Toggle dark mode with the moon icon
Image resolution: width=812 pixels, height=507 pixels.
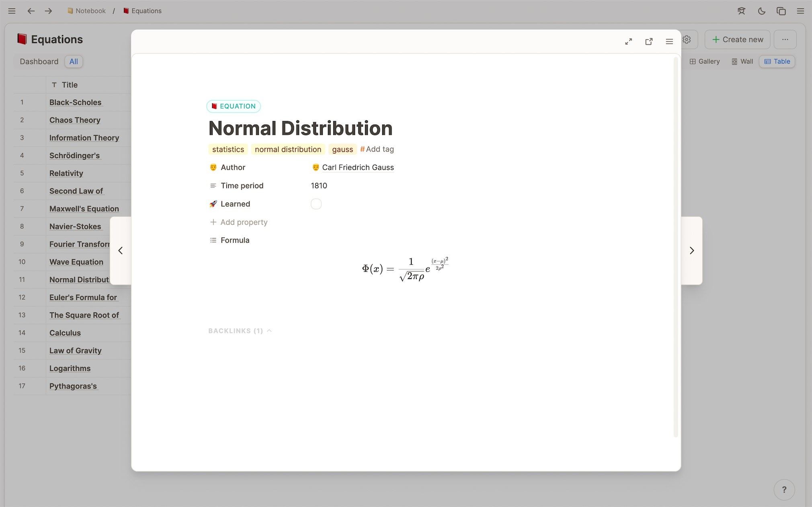(x=761, y=11)
